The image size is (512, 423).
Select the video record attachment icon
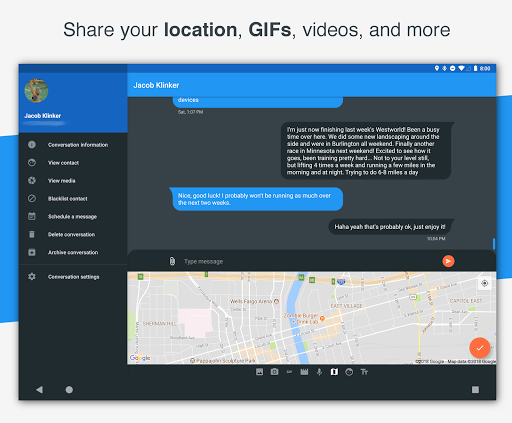304,372
